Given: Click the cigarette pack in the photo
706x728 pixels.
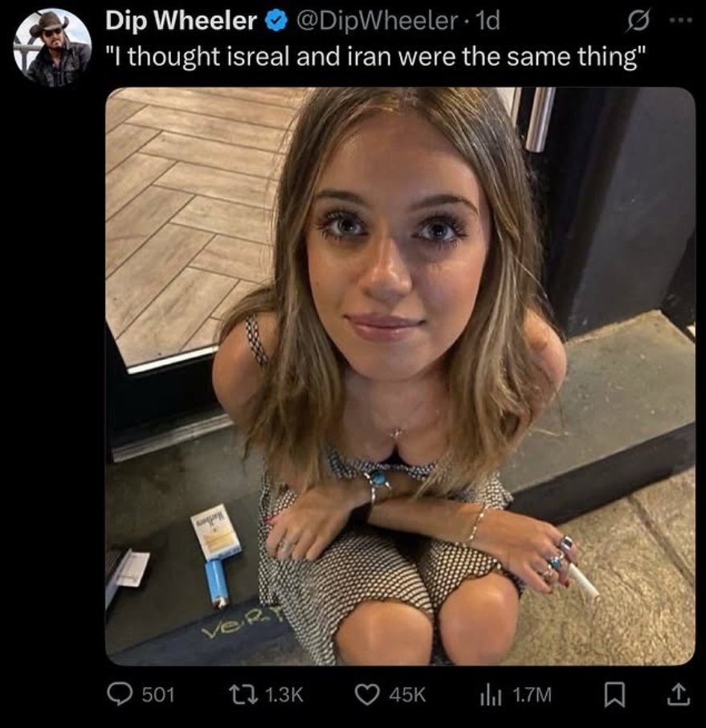Looking at the screenshot, I should tap(215, 533).
